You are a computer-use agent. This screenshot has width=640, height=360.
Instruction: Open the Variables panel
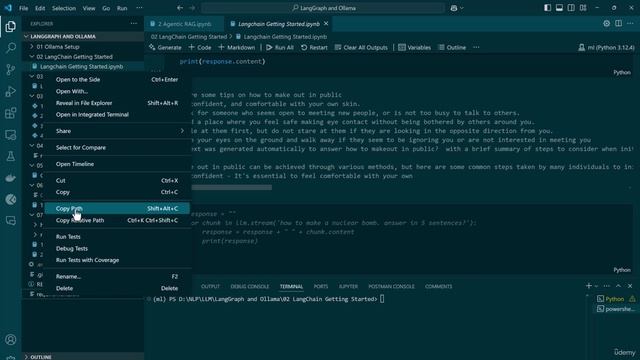[x=414, y=47]
